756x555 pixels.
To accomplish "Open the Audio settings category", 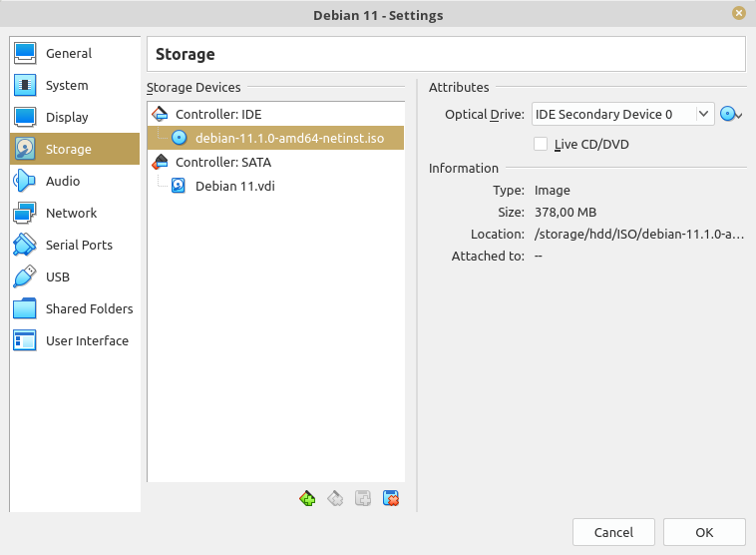I will [75, 181].
